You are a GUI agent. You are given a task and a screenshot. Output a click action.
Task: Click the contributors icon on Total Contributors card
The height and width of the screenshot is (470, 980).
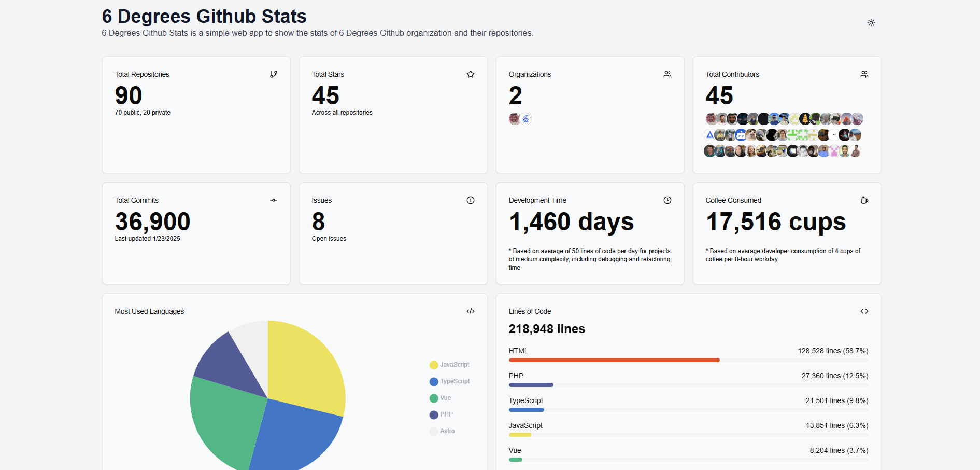pos(864,74)
